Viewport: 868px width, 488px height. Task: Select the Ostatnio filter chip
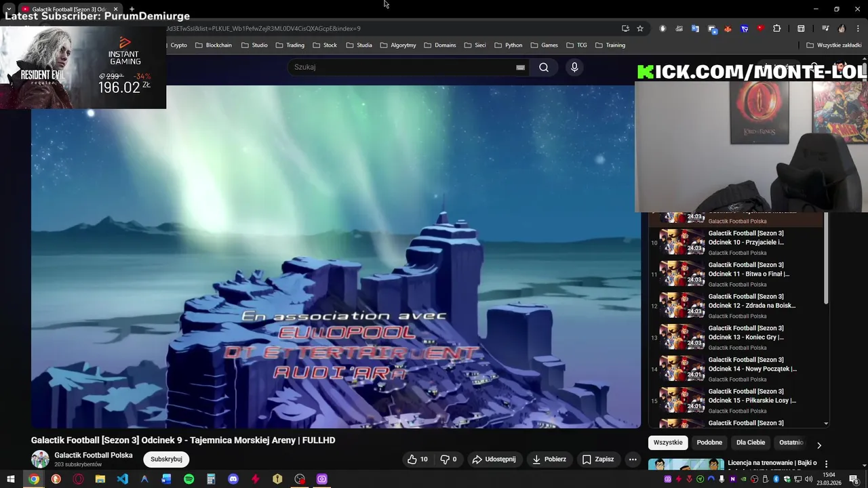point(791,443)
